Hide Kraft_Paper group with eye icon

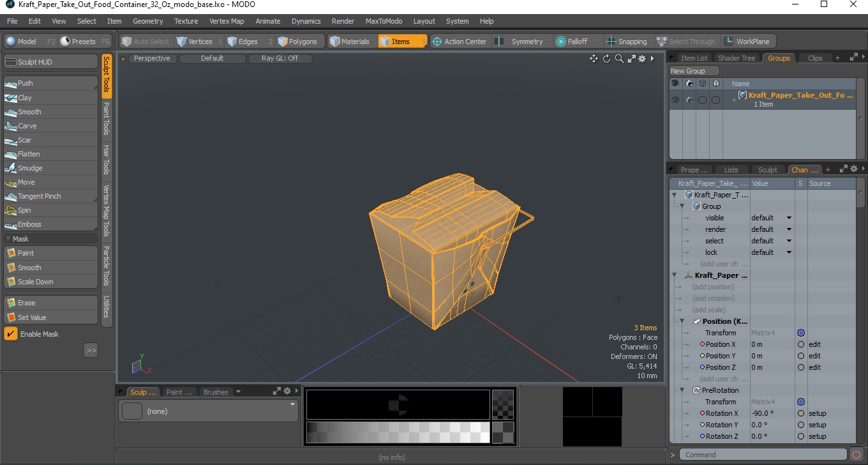(x=675, y=100)
